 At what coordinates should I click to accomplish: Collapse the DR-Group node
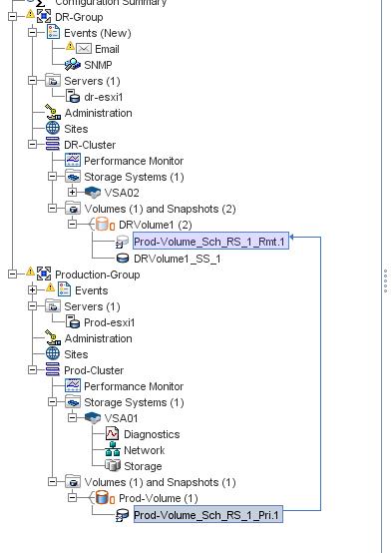coord(12,17)
